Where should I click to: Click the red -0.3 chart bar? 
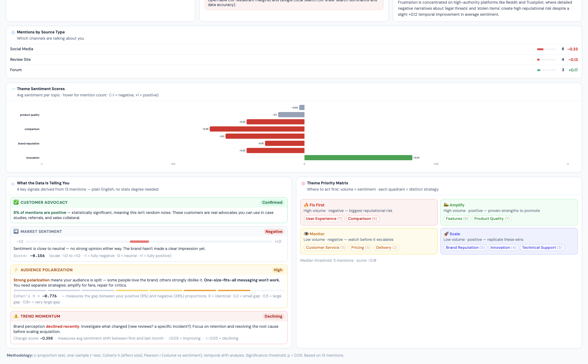point(265,136)
